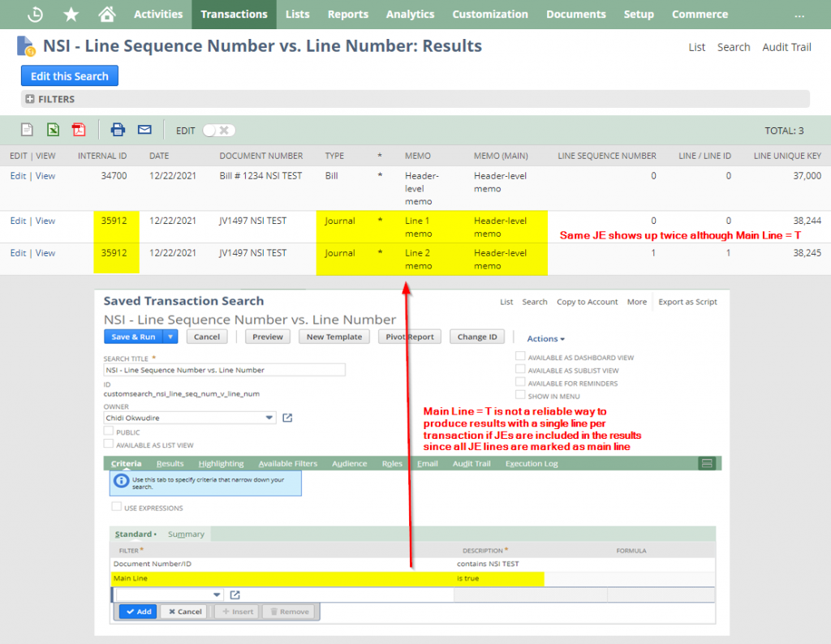Expand the FILTERS section

(30, 99)
